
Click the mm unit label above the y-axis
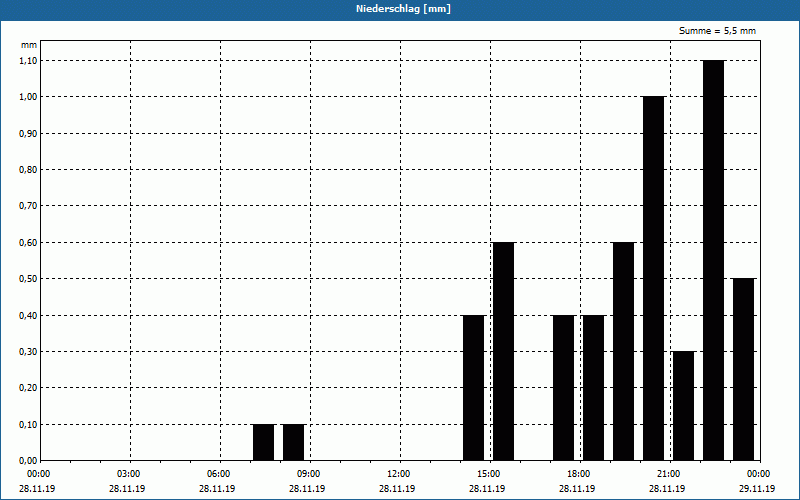(29, 45)
